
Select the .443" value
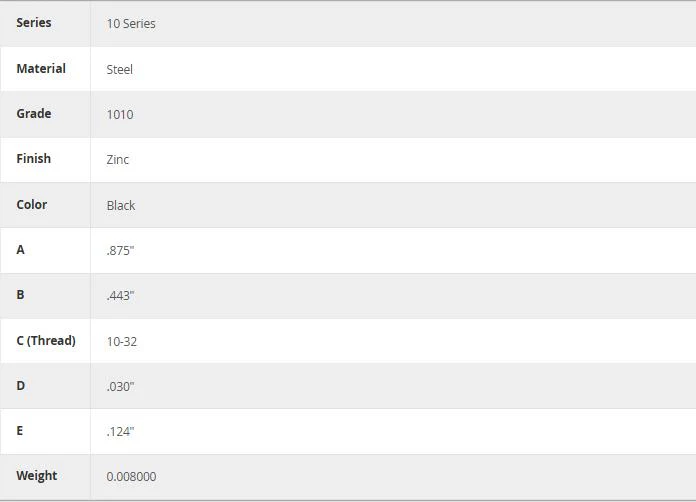point(120,296)
